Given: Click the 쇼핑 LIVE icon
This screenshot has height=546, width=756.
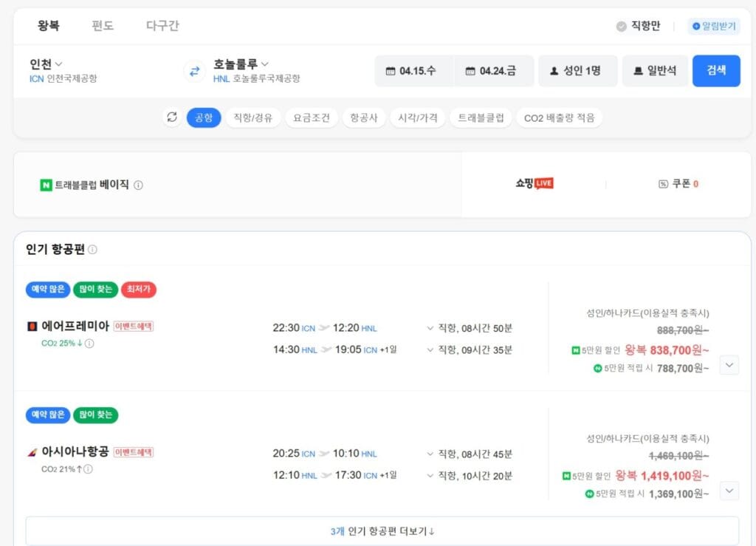Looking at the screenshot, I should point(542,184).
